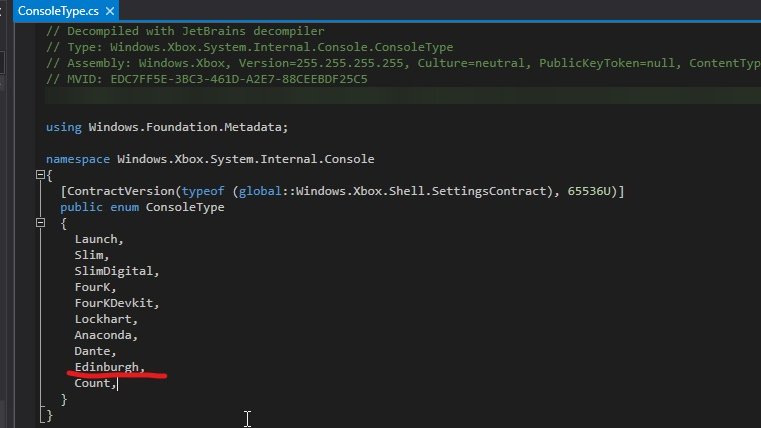Click the 'Launch,' enum member
Image resolution: width=761 pixels, height=428 pixels.
pos(99,239)
